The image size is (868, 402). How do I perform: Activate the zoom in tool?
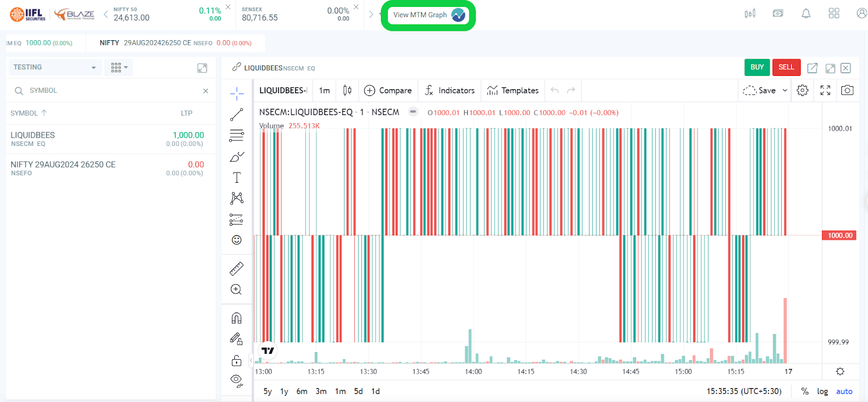coord(237,290)
